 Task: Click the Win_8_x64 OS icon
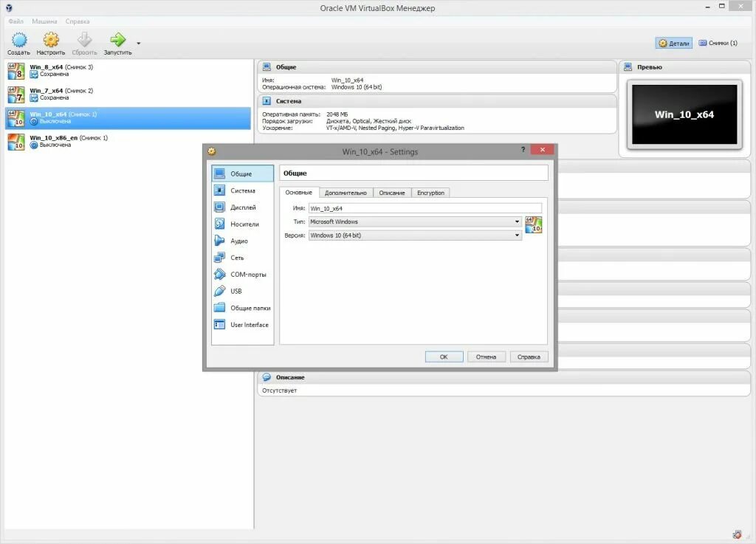tap(16, 71)
